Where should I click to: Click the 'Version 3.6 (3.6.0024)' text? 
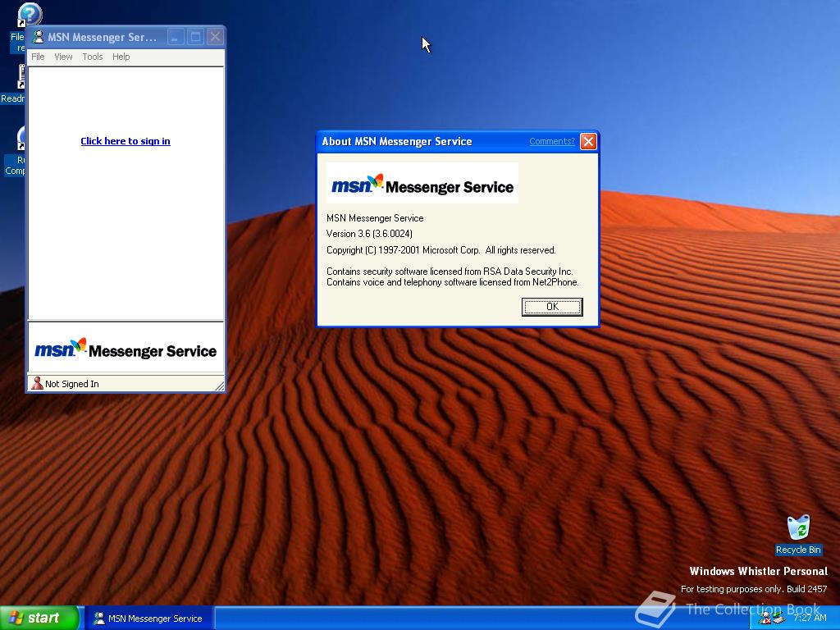(x=369, y=234)
